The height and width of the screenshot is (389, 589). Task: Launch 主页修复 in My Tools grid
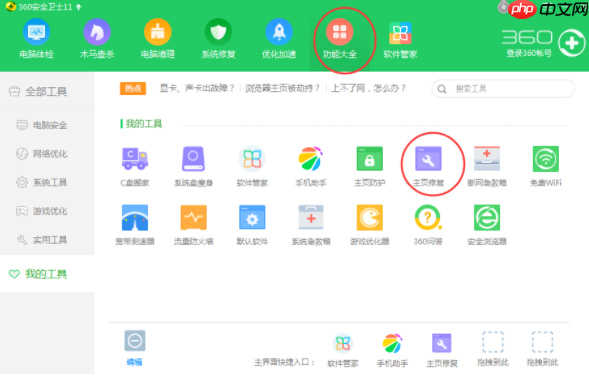(x=428, y=166)
